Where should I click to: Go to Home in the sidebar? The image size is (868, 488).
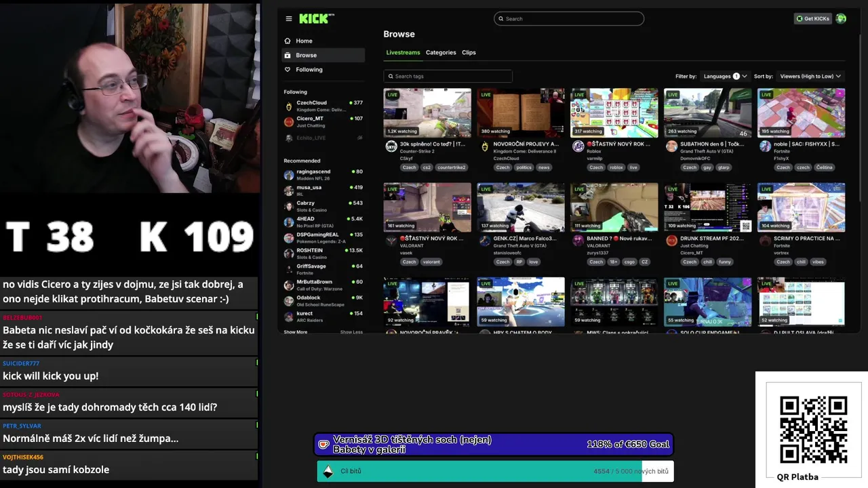[323, 41]
